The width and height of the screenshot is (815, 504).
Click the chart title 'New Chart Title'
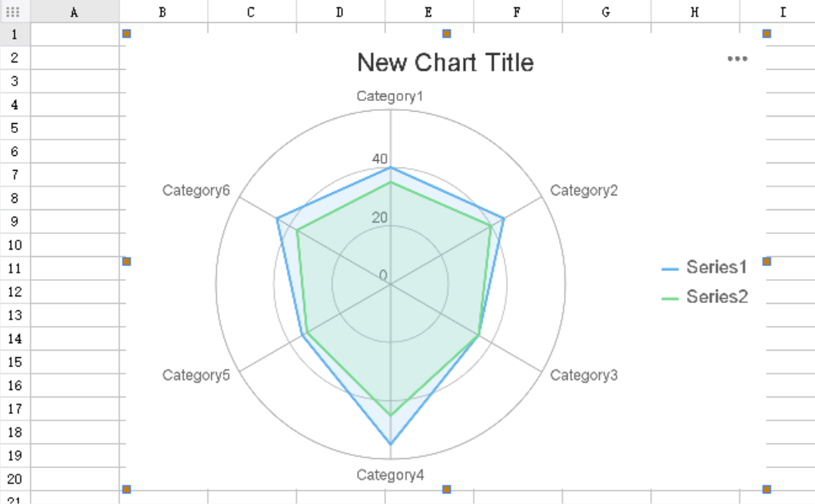pos(445,62)
